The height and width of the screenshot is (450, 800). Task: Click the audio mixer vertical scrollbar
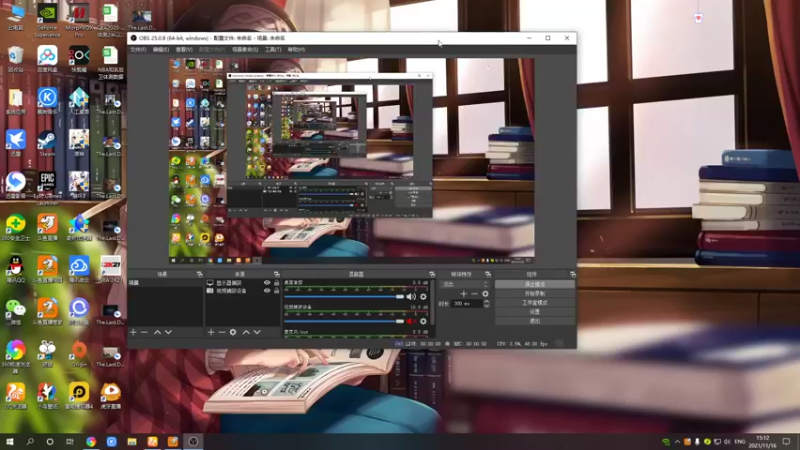point(433,301)
